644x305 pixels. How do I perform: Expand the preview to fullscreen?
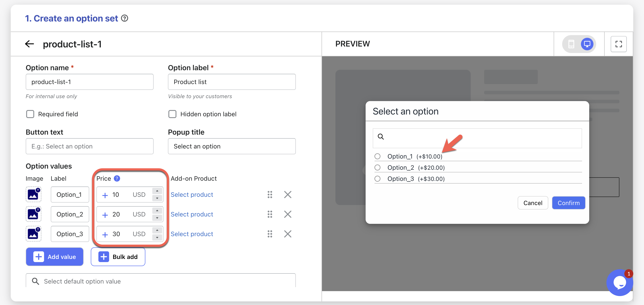(618, 44)
